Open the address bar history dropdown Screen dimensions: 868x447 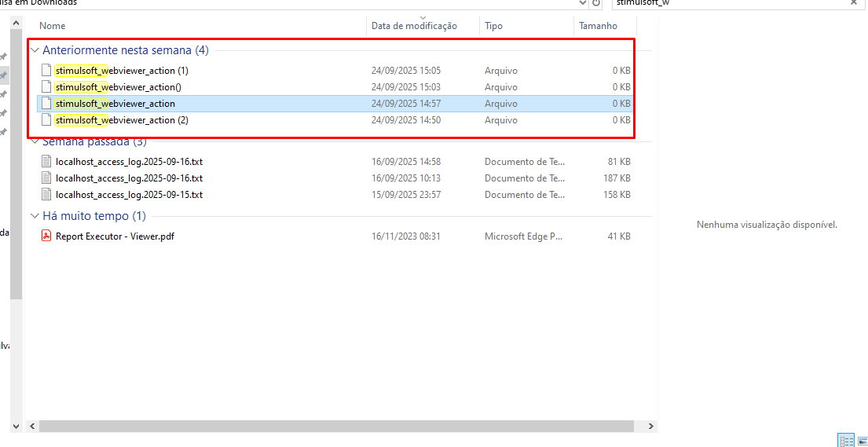(x=582, y=3)
